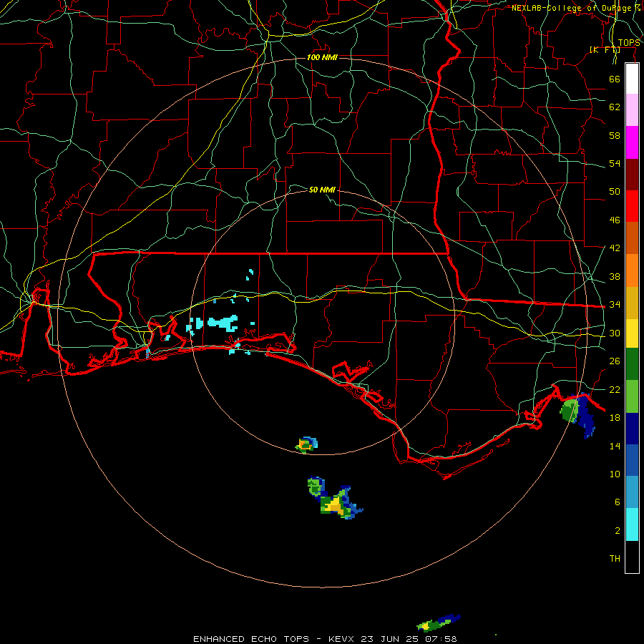Click the "46" legend value
The image size is (644, 644).
point(615,220)
